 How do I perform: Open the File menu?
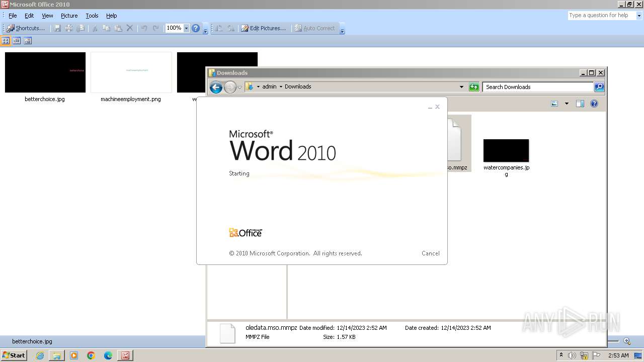point(13,16)
